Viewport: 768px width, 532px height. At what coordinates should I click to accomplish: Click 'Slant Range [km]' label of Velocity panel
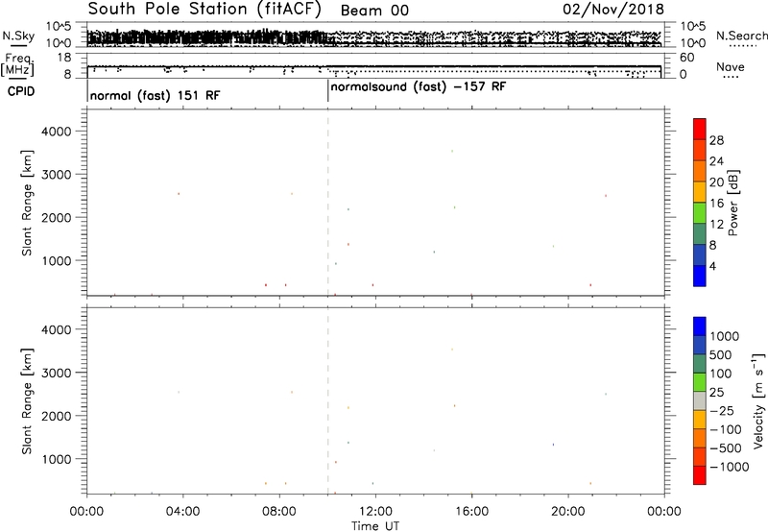(27, 401)
